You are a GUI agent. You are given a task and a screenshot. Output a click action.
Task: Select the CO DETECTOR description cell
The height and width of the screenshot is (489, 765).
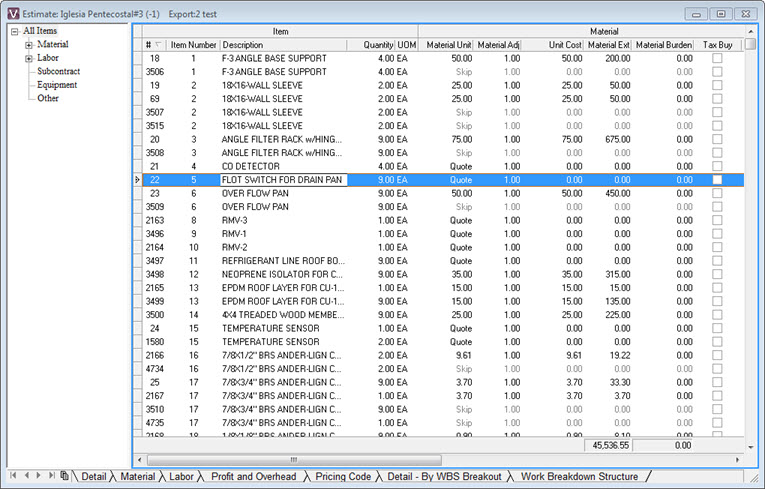click(283, 166)
